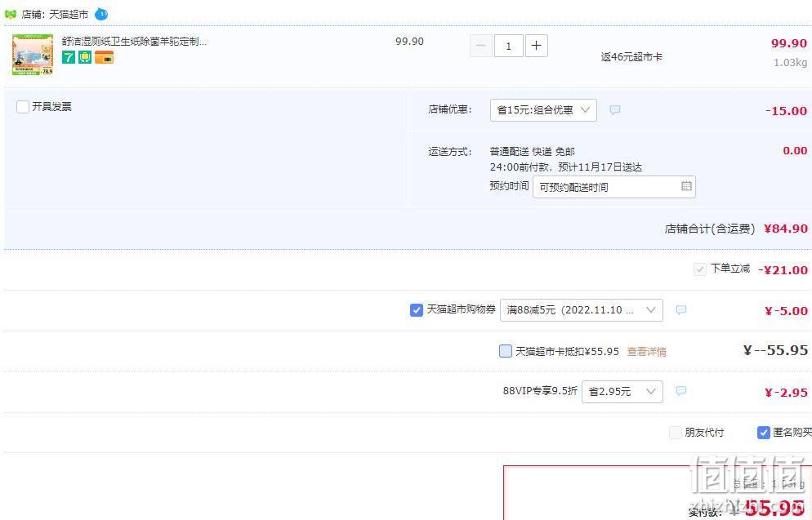Click the comment icon beside store discount
Image resolution: width=812 pixels, height=520 pixels.
pos(614,109)
